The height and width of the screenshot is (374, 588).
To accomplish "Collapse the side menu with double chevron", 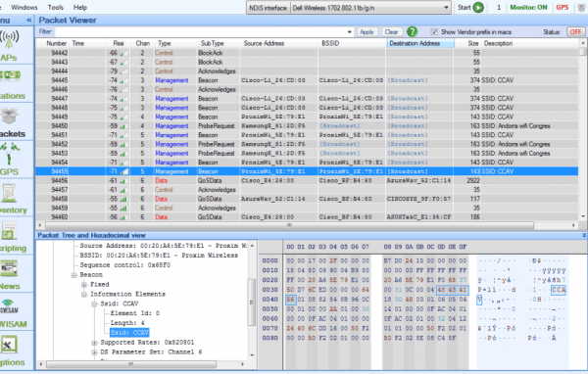I will (x=28, y=21).
